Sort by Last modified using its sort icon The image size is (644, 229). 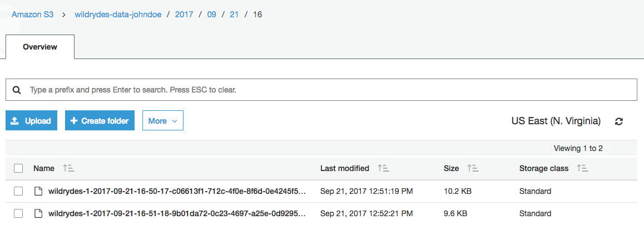383,168
